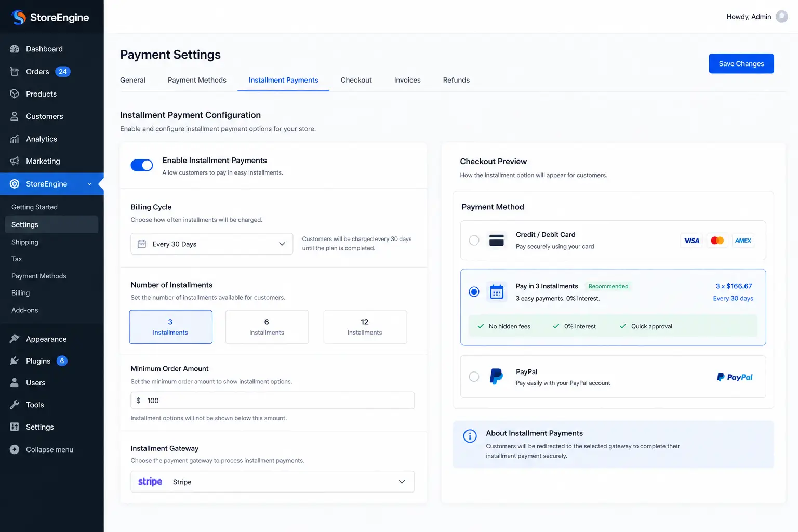Open Getting Started submenu link

(34, 207)
